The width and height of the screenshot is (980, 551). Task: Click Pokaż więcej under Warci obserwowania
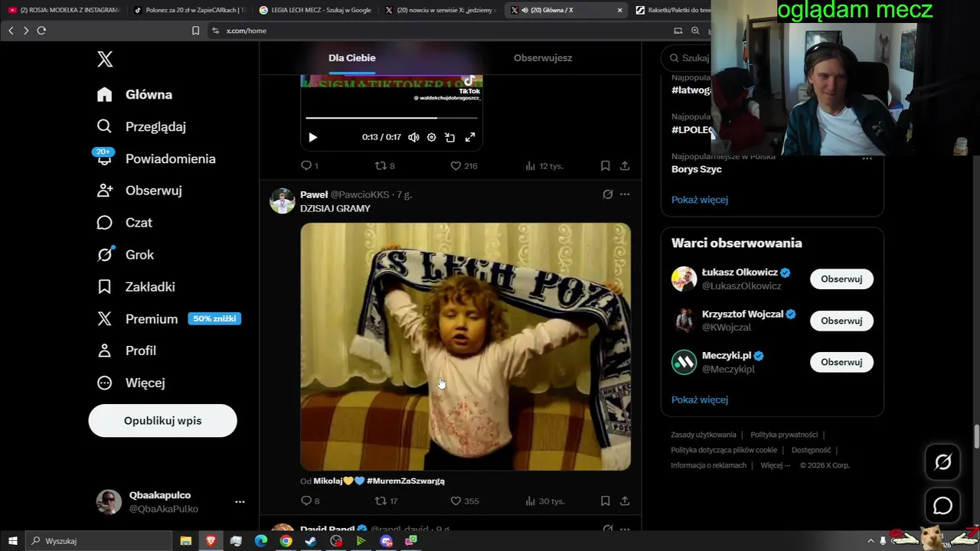click(x=700, y=399)
